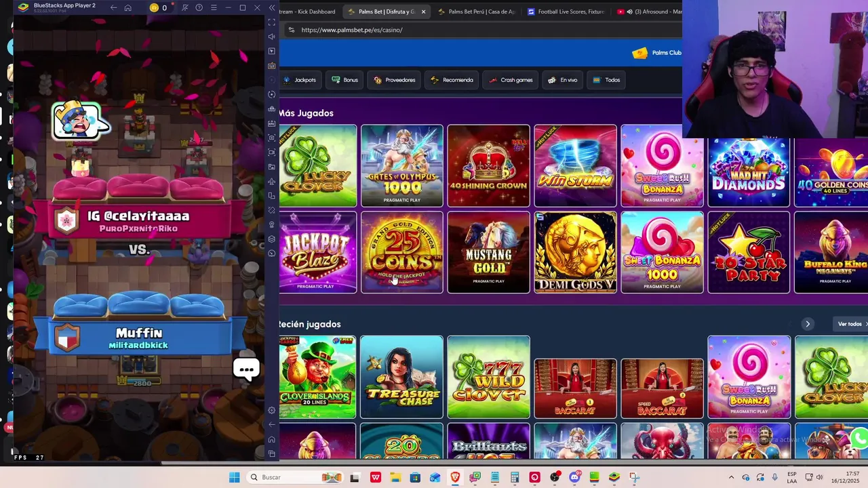This screenshot has width=868, height=488.
Task: Open BlueStacks sidebar settings gear
Action: coord(272,410)
